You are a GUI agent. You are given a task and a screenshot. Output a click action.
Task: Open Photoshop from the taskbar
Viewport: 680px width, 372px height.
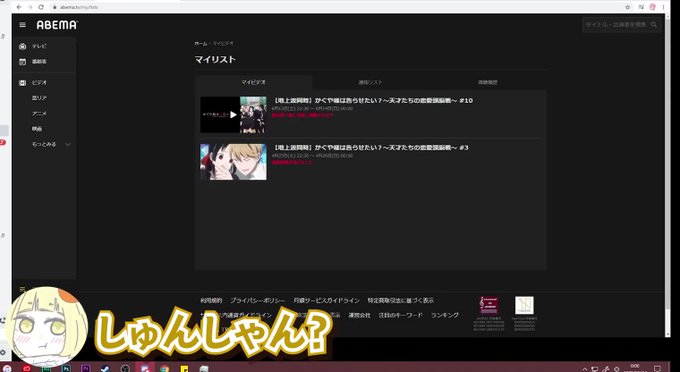tap(66, 368)
